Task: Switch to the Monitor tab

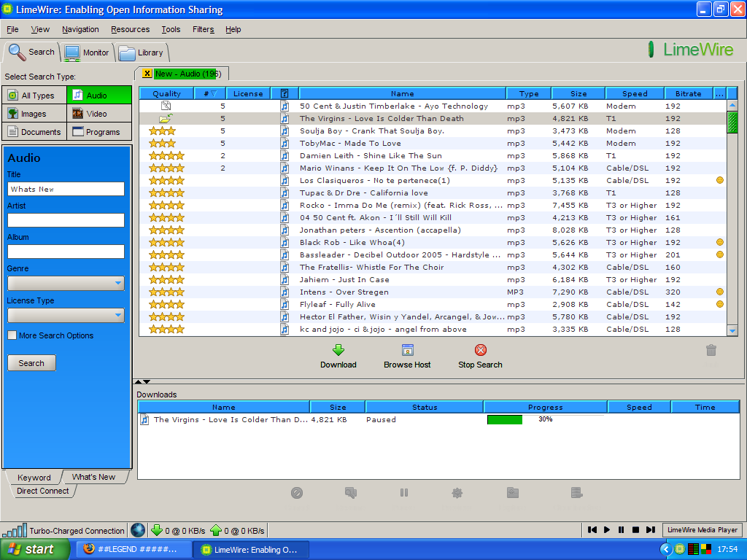Action: 88,52
